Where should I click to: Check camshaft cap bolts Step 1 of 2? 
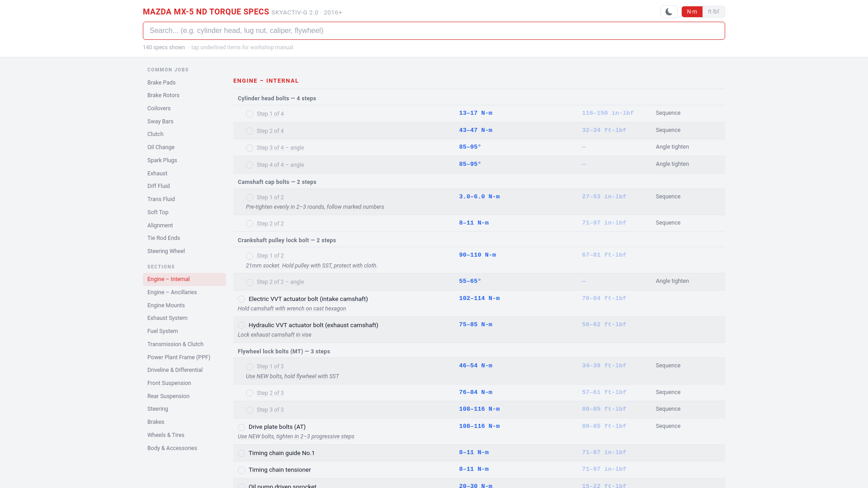click(x=250, y=197)
